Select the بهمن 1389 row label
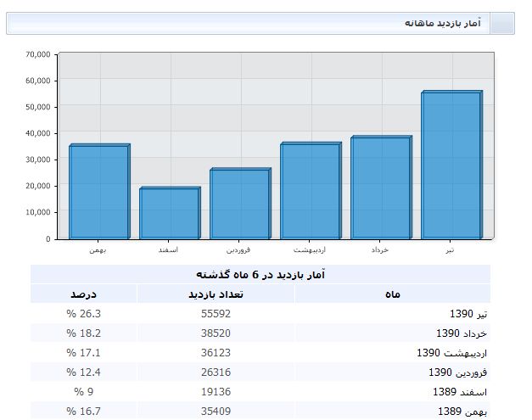Viewport: 532px width, 420px height. click(462, 412)
